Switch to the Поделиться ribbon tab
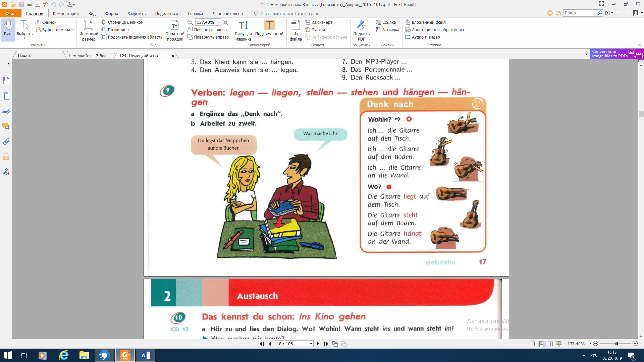The image size is (644, 362). click(167, 13)
